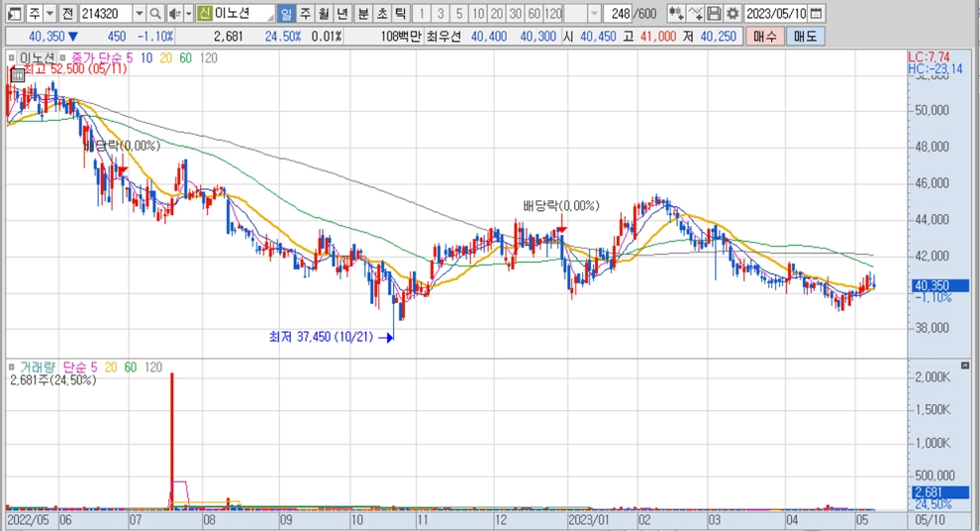980x531 pixels.
Task: Click the stock search magnifier icon
Action: tap(155, 14)
